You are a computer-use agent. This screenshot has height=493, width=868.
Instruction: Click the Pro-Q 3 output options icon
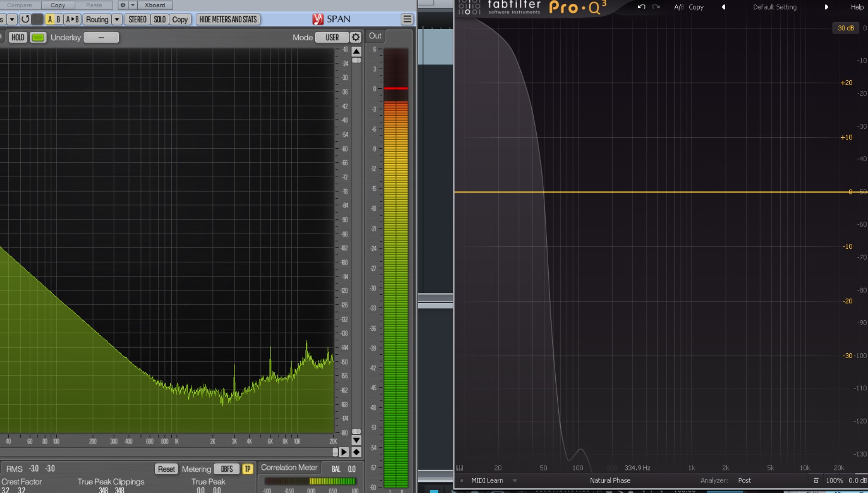816,480
